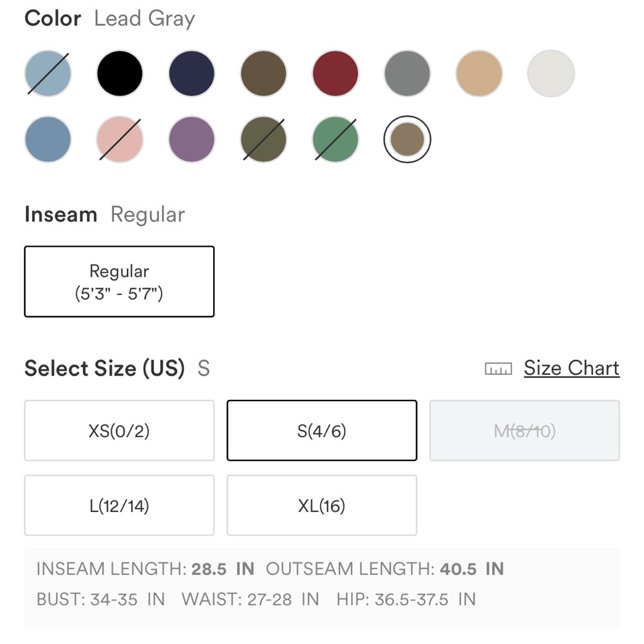Choose the navy blue color swatch

pos(191,73)
